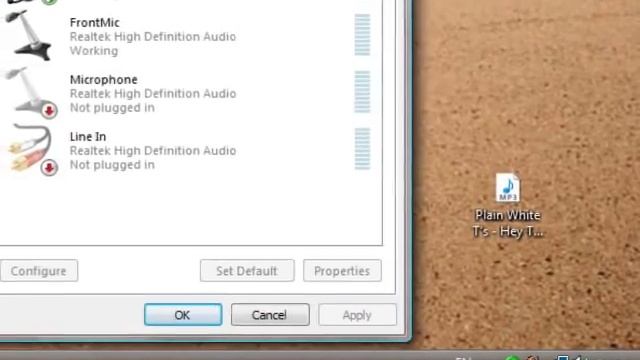The width and height of the screenshot is (640, 360).
Task: Open device Properties button
Action: tap(342, 271)
